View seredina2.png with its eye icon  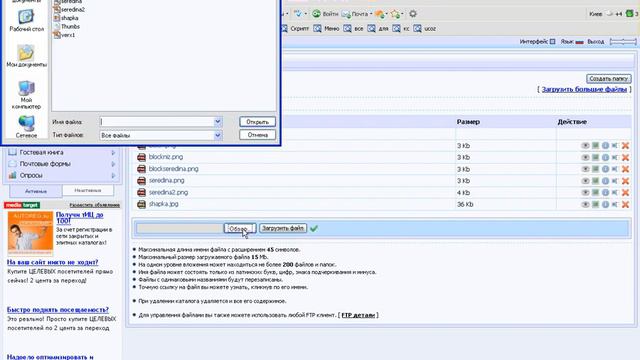585,193
